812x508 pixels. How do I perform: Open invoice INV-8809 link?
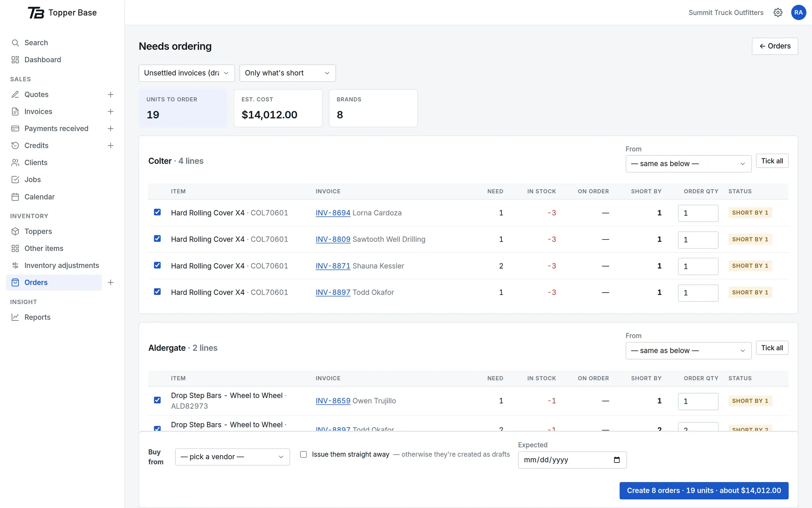tap(333, 239)
